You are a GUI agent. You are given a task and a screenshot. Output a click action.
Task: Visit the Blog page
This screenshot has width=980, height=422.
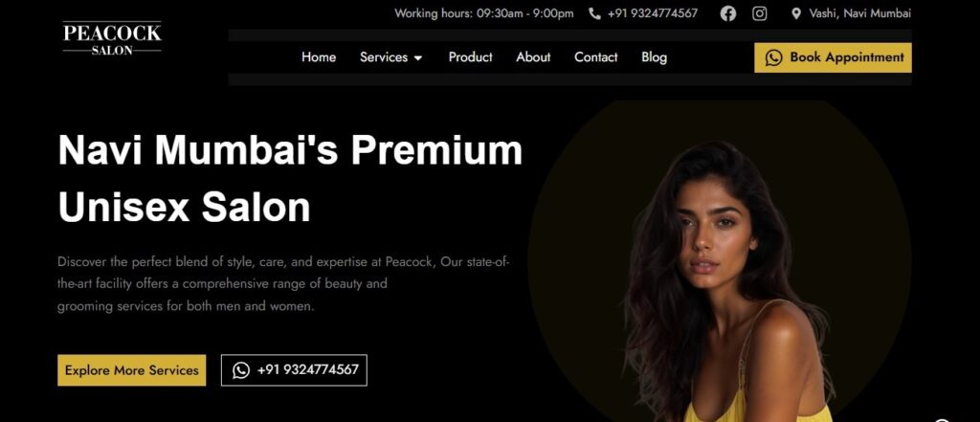point(654,56)
